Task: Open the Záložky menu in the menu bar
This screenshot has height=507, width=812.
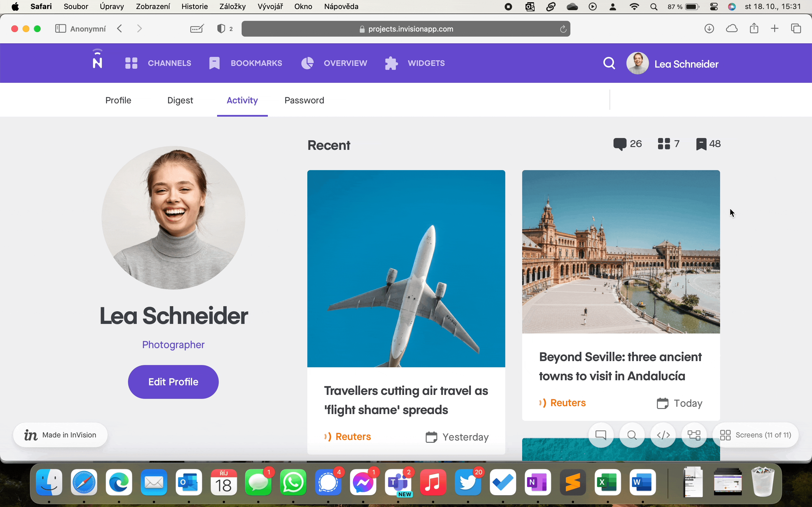Action: click(232, 7)
